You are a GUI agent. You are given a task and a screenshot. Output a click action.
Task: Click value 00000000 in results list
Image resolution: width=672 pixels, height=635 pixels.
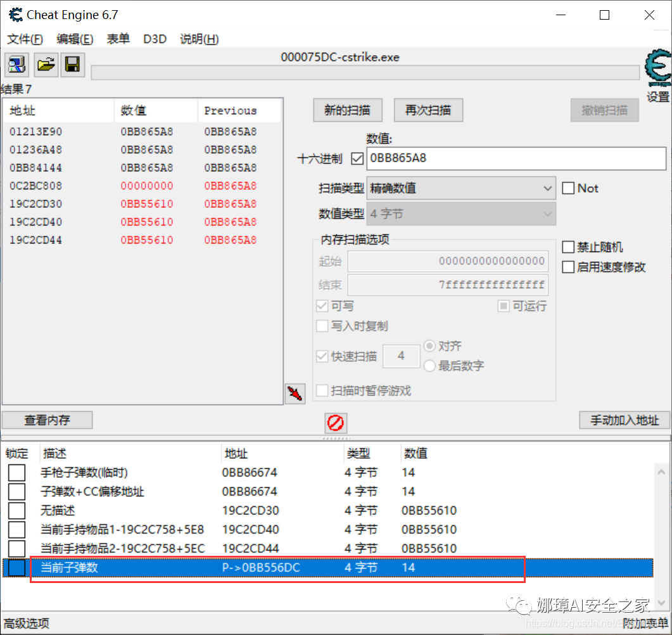pos(147,186)
